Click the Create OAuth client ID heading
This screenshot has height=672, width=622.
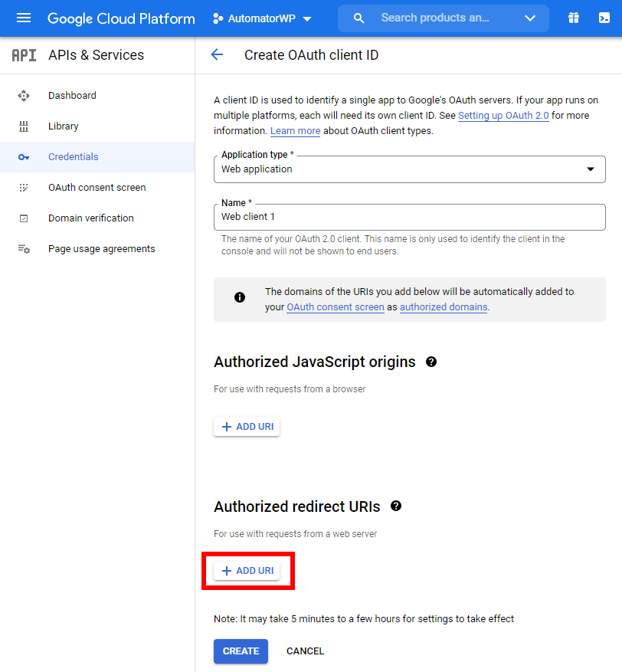[x=312, y=55]
